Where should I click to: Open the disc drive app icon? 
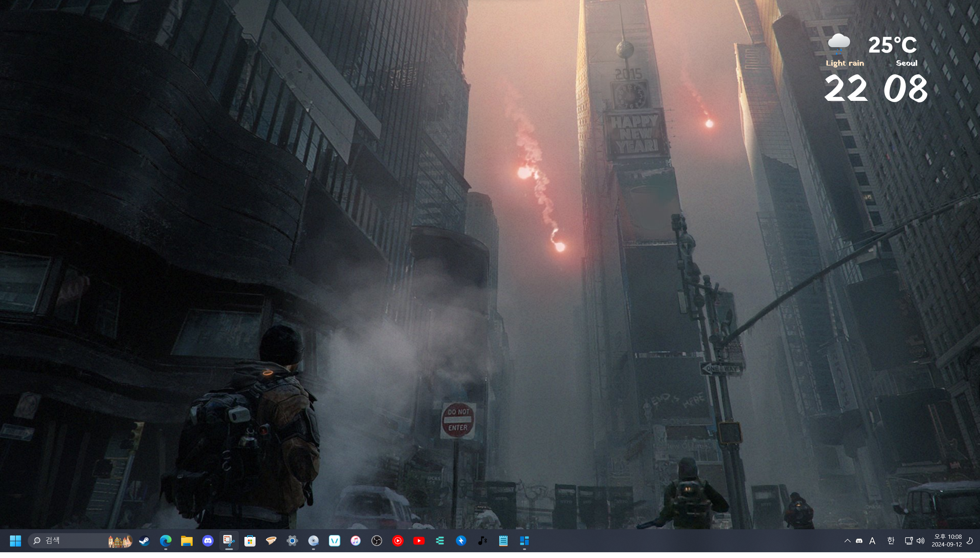coord(313,541)
